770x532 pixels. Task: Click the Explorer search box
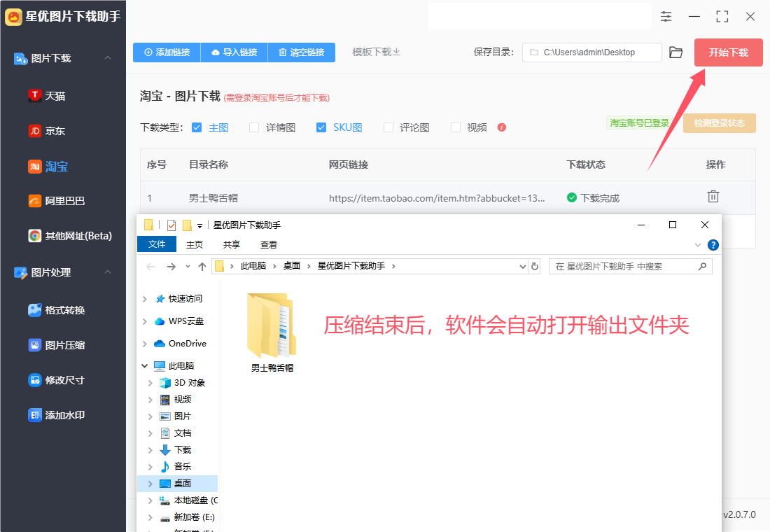pyautogui.click(x=631, y=266)
